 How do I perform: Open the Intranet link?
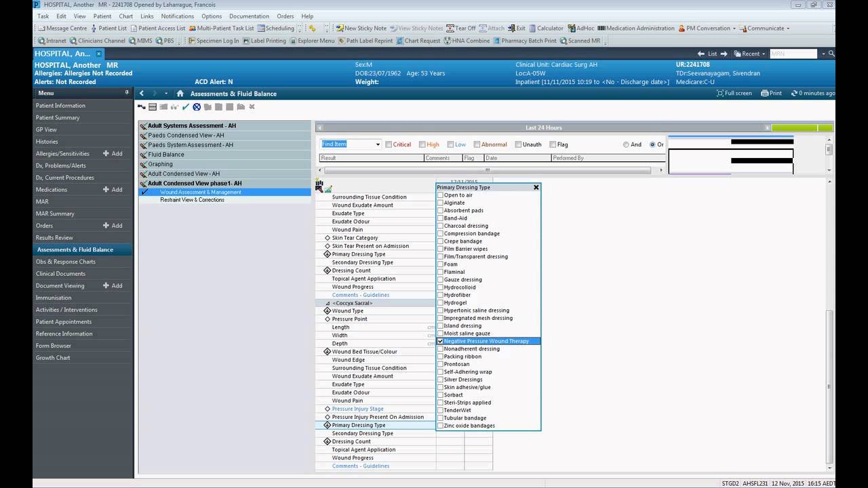click(x=52, y=41)
